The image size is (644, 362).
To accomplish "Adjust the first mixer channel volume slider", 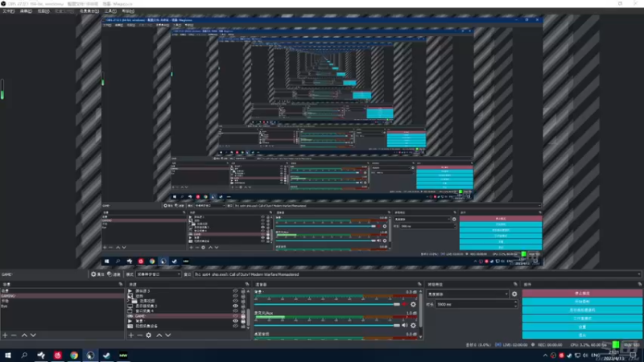I will click(327, 305).
